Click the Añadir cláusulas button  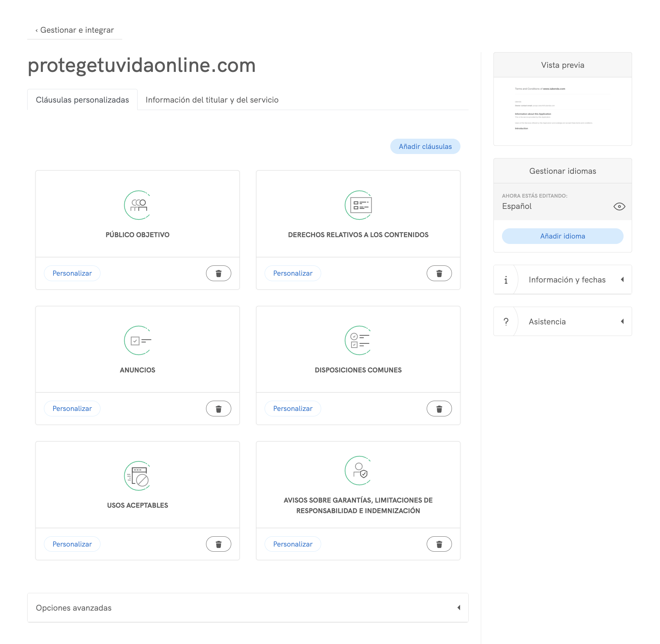coord(425,147)
